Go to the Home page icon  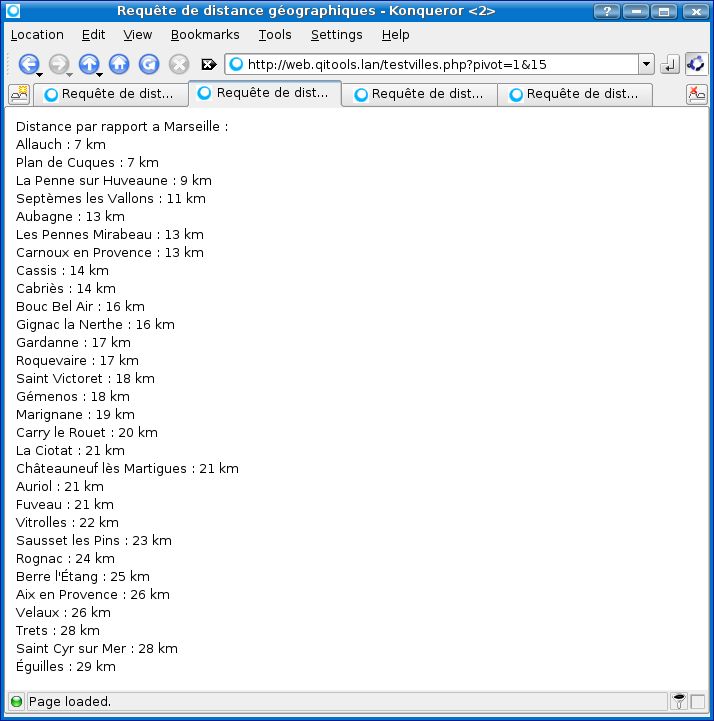click(x=119, y=64)
